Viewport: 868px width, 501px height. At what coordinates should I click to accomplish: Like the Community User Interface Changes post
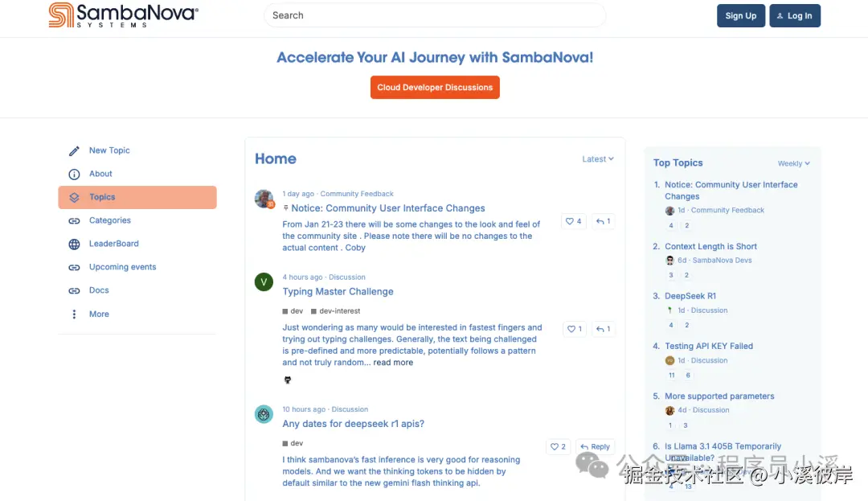(x=573, y=221)
